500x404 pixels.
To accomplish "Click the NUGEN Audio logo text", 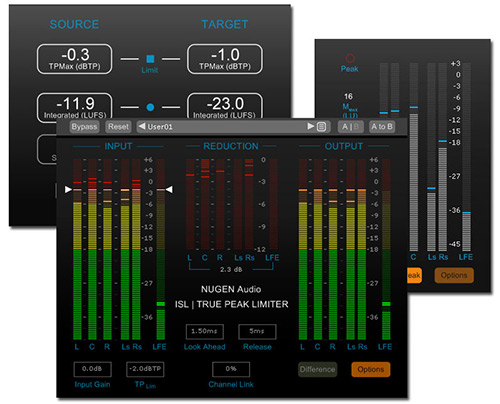I will [231, 289].
